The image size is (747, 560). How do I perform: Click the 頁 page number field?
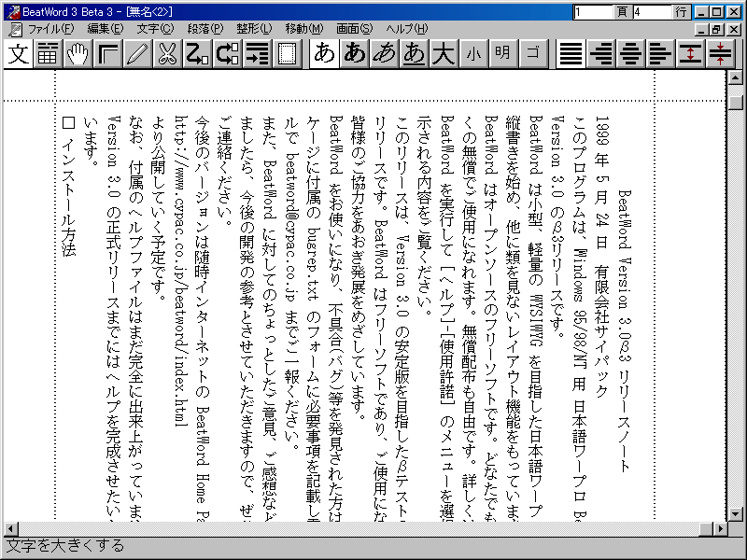[593, 12]
